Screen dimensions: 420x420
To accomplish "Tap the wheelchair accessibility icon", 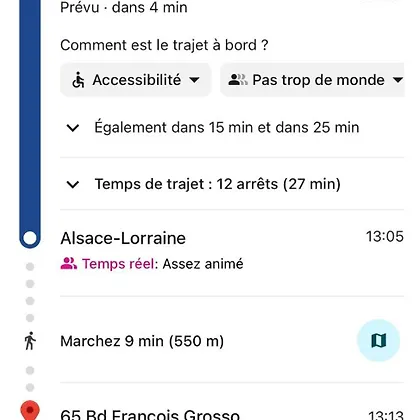I will (78, 80).
